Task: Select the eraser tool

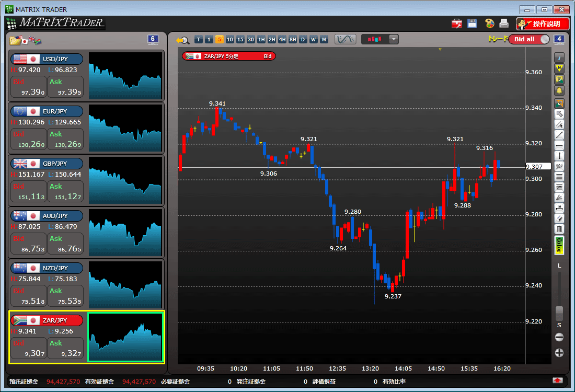Action: pos(559,219)
